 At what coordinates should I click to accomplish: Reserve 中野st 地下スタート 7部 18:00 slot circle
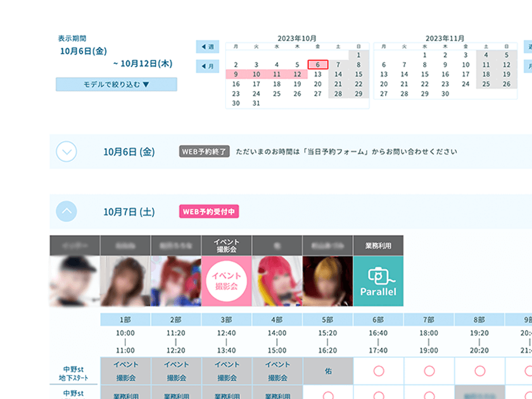point(429,371)
